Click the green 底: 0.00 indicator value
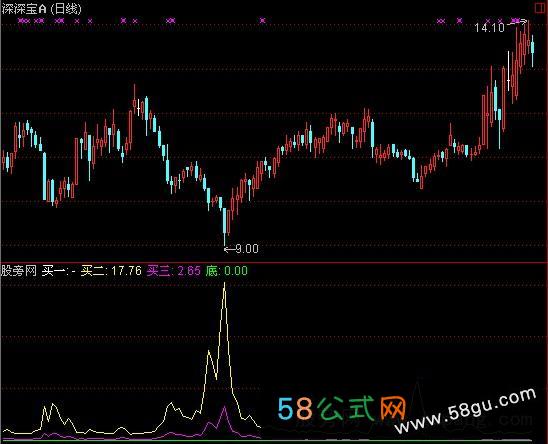 point(226,271)
